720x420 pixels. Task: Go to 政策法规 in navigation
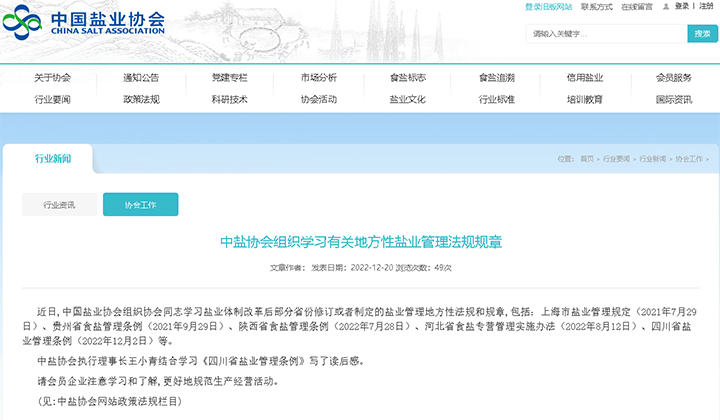[x=141, y=99]
